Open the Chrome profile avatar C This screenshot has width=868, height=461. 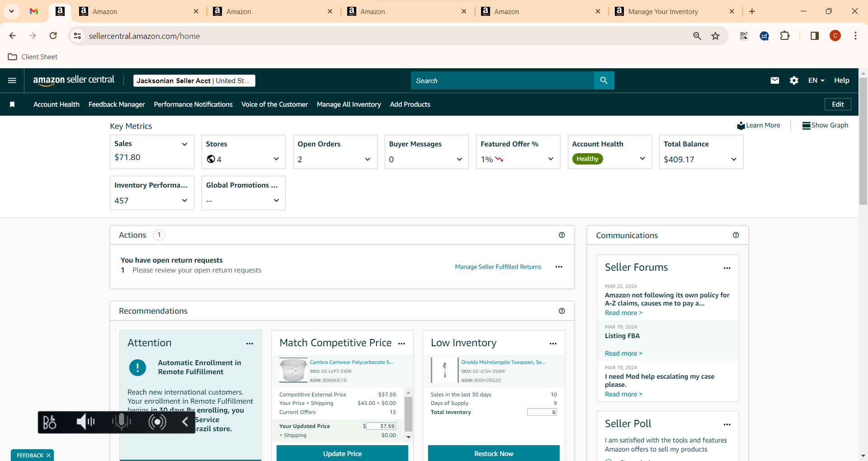coord(835,36)
